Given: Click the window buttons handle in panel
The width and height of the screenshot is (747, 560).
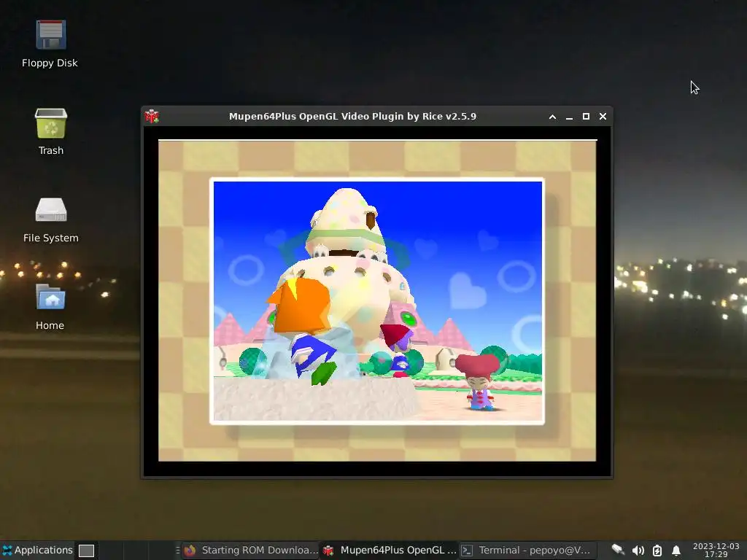Looking at the screenshot, I should [x=178, y=550].
